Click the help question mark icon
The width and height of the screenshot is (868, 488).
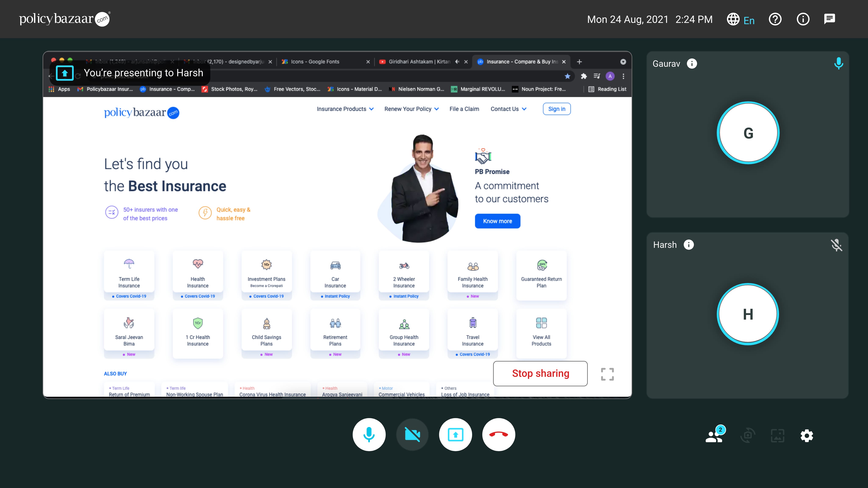(x=775, y=19)
